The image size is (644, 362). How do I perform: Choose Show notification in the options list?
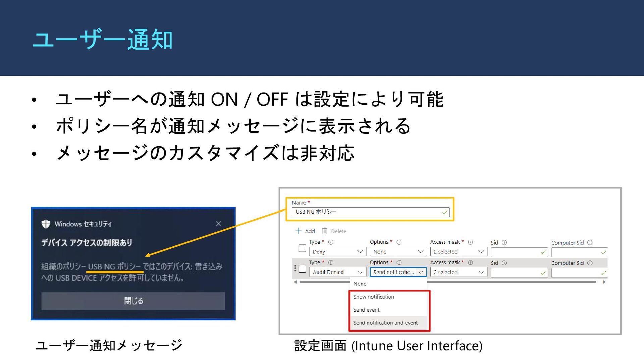(x=389, y=297)
